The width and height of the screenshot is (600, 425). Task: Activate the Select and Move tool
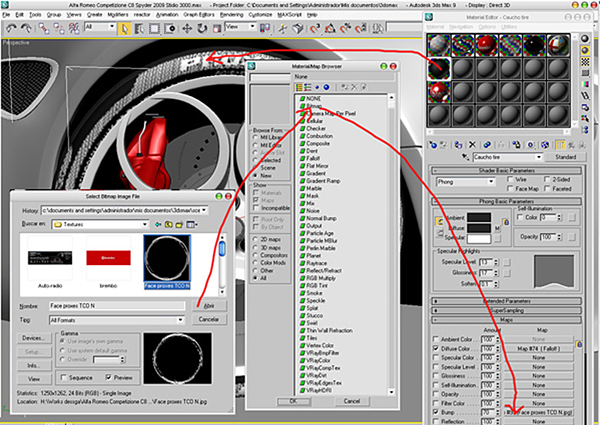tap(187, 29)
